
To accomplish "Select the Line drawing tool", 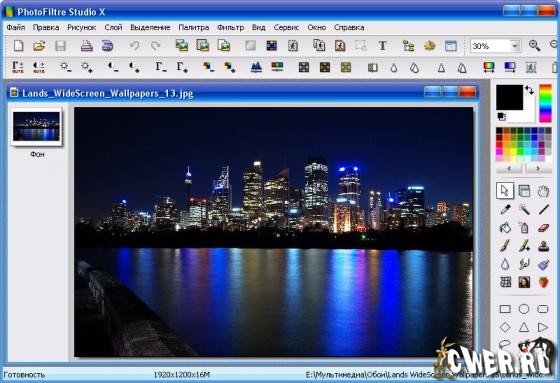I will [543, 209].
